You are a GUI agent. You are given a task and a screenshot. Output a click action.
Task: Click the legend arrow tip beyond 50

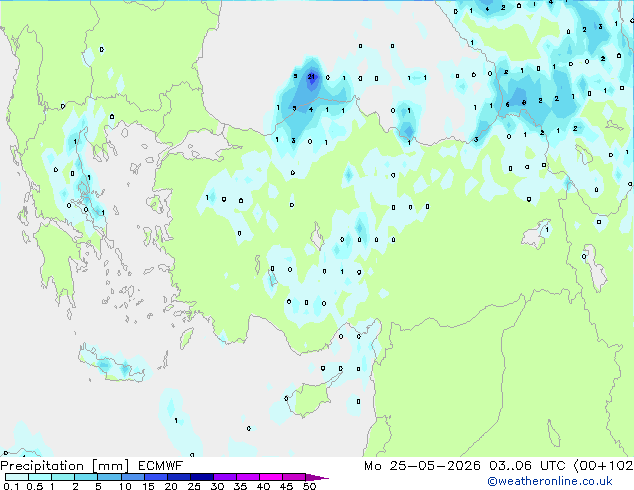click(x=317, y=477)
